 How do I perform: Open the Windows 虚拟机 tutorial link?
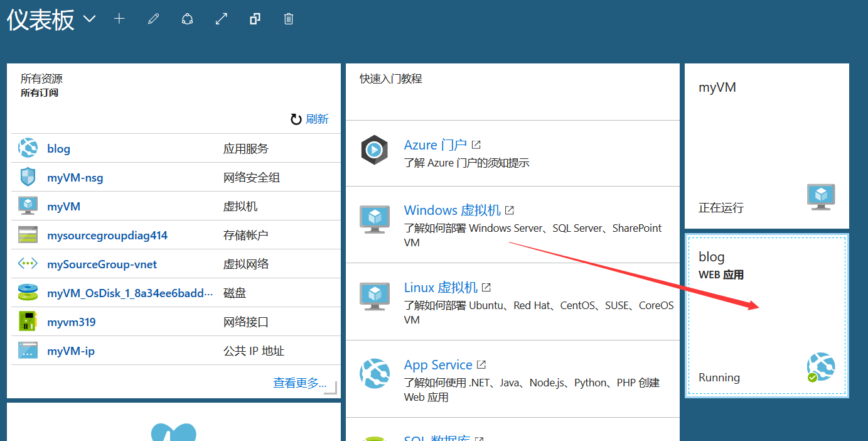[453, 210]
